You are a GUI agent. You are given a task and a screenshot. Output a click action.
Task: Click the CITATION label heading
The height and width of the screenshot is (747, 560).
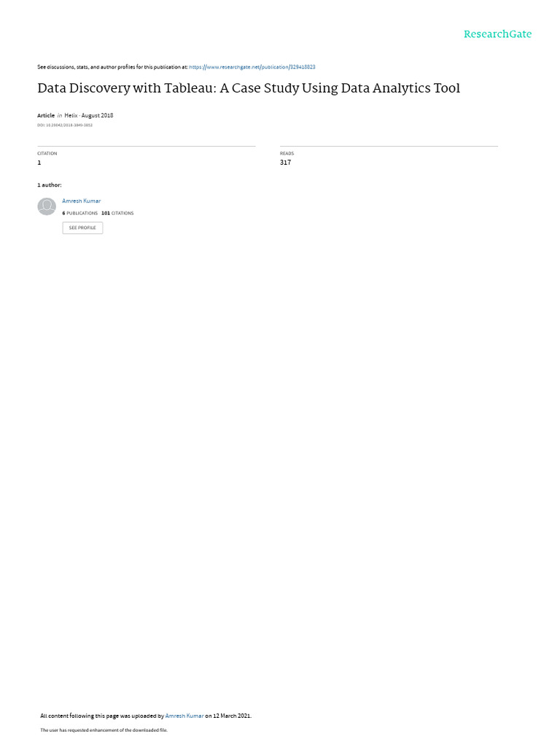[x=47, y=153]
